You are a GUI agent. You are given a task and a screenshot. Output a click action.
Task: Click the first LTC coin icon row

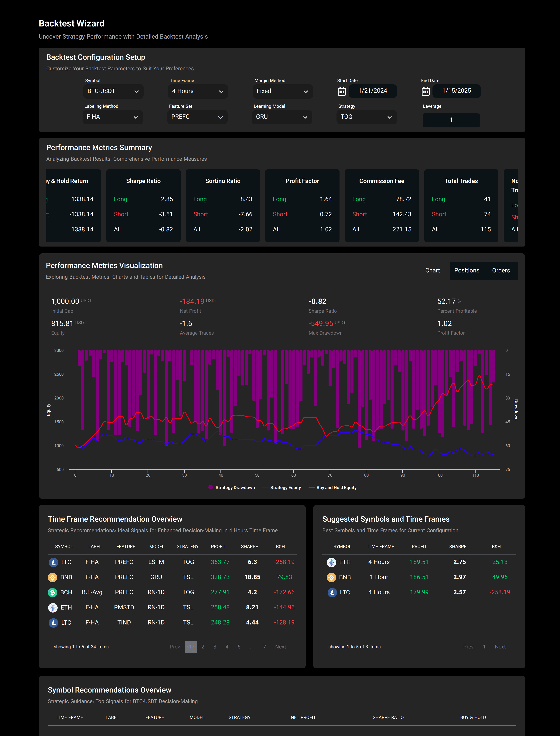(53, 562)
